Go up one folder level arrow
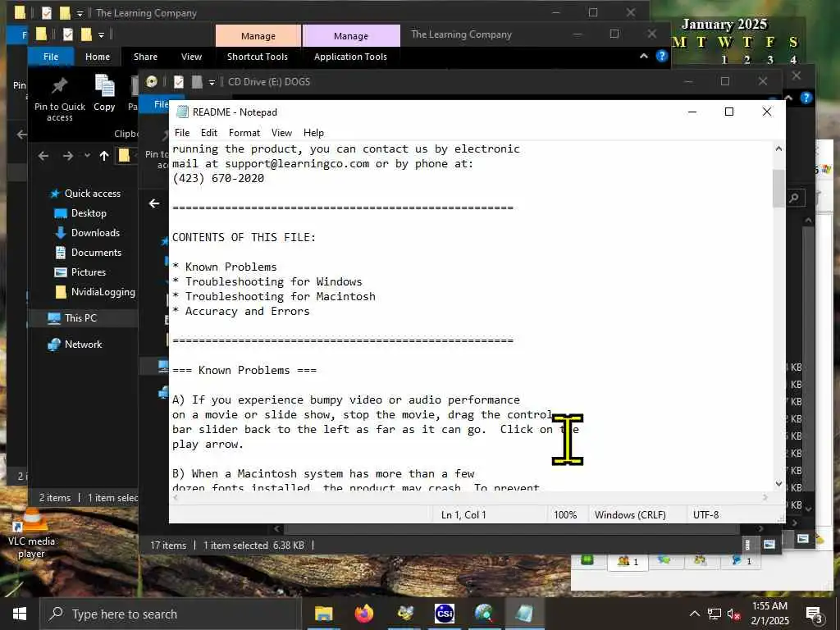 [x=104, y=156]
